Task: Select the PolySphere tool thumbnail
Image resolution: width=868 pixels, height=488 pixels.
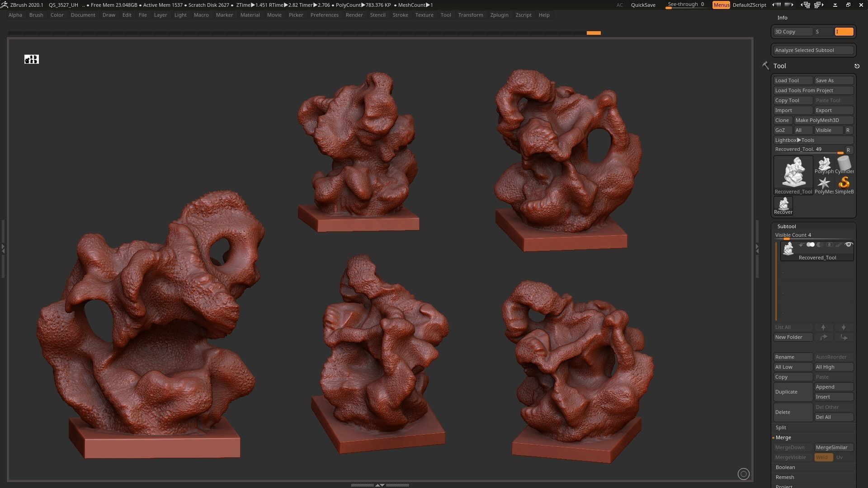Action: (x=824, y=165)
